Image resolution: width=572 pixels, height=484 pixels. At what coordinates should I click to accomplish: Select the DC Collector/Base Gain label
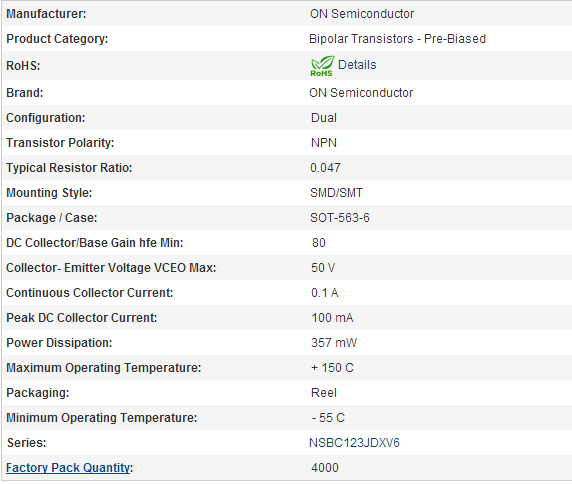[x=94, y=243]
